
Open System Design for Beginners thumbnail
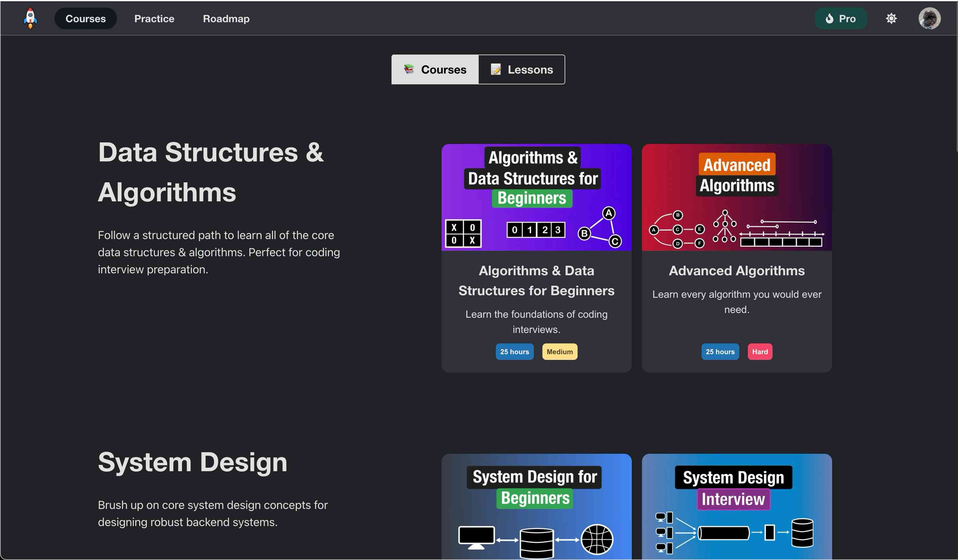pyautogui.click(x=536, y=506)
